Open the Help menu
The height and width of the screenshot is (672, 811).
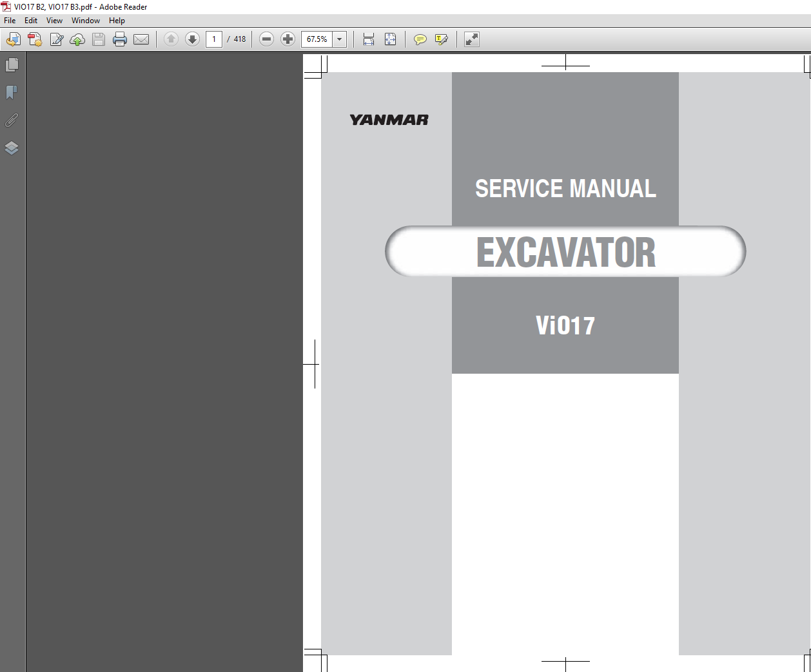(117, 21)
